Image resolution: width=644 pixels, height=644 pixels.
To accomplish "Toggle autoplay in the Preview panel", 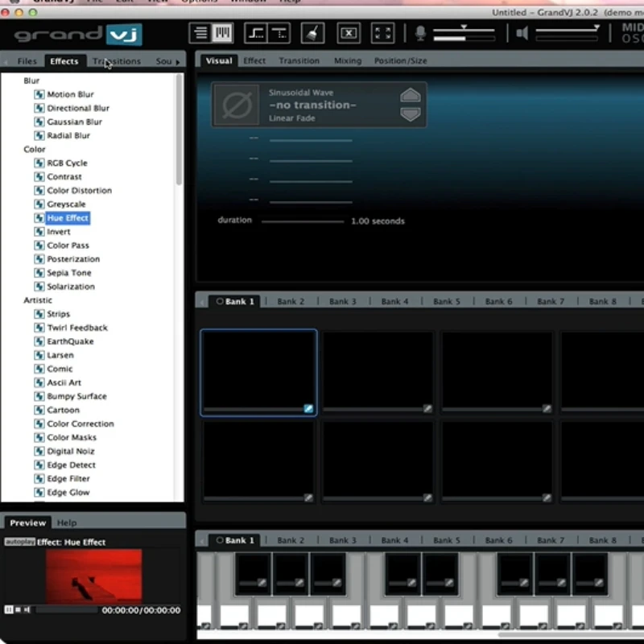I will (19, 542).
